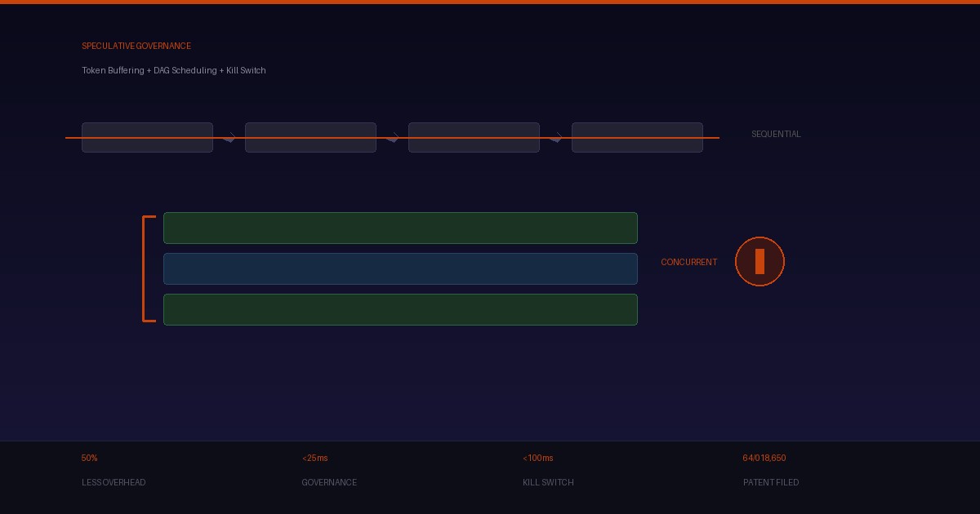
Task: Click the CONCURRENT label
Action: 689,262
